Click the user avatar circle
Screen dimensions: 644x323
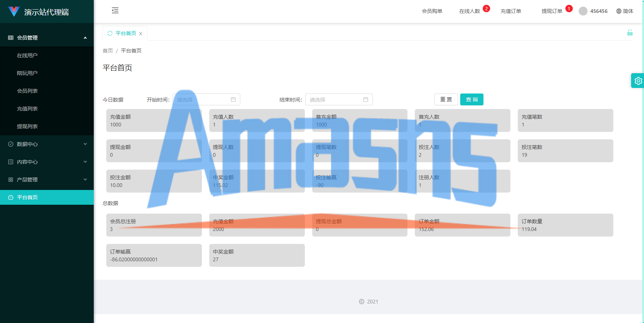583,11
